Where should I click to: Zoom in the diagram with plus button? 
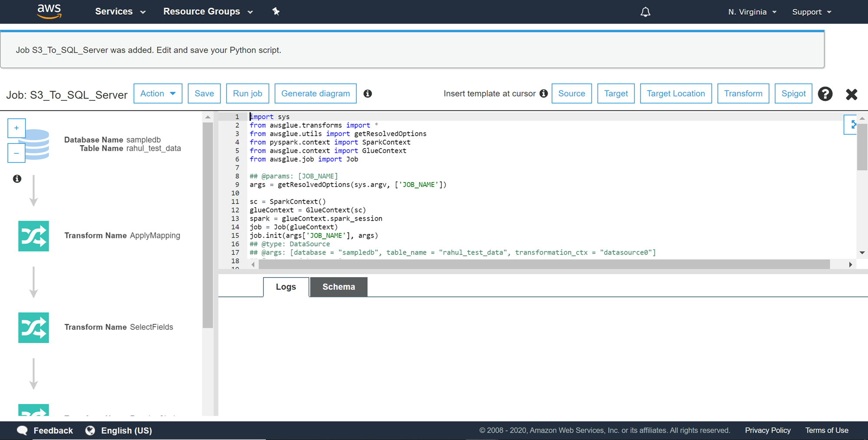[16, 128]
